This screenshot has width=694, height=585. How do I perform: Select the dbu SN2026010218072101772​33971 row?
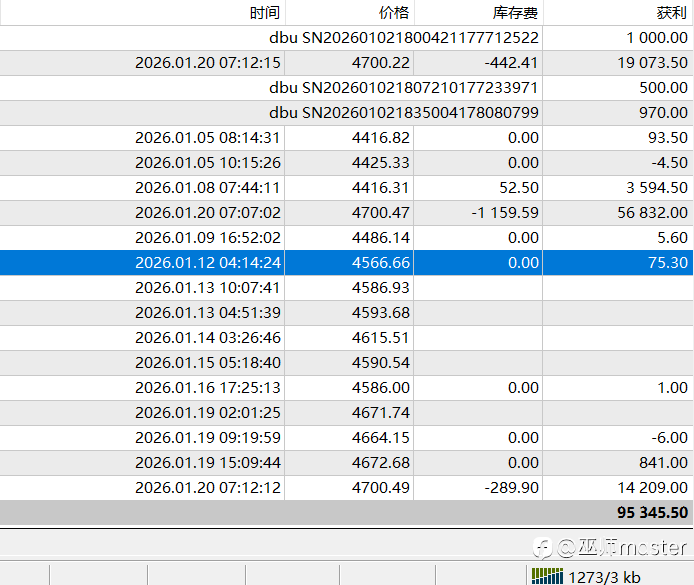tap(347, 88)
